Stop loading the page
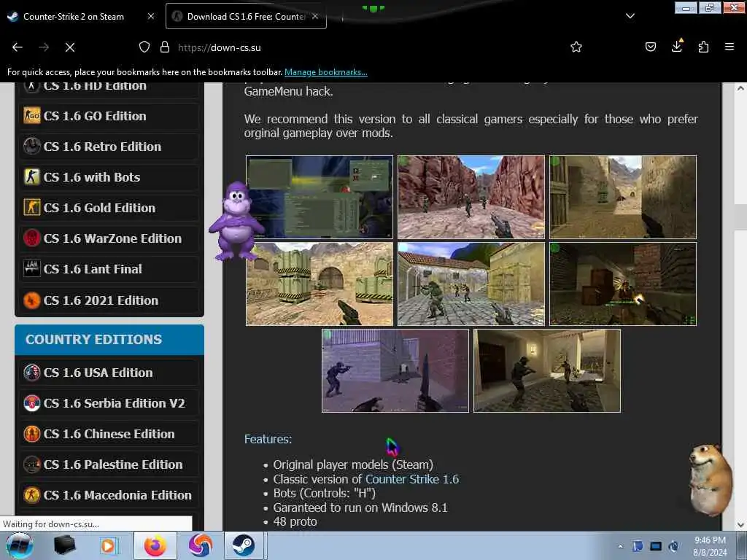The image size is (747, 560). [70, 47]
